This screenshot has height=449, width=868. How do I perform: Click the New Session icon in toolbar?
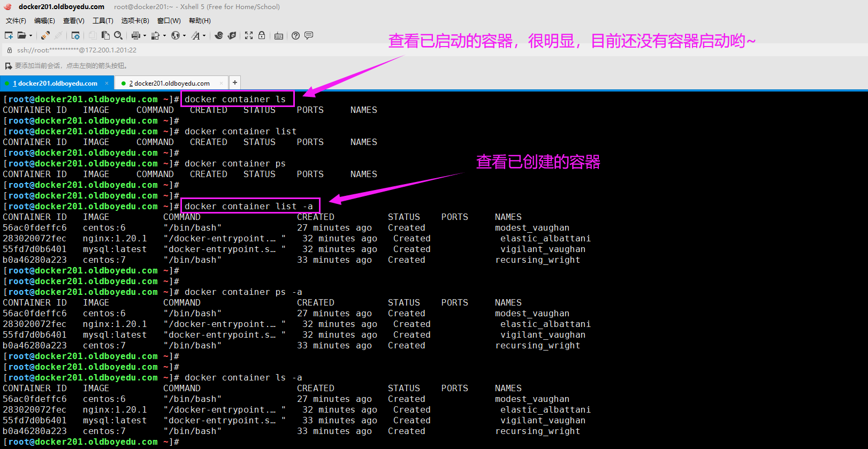(x=9, y=35)
